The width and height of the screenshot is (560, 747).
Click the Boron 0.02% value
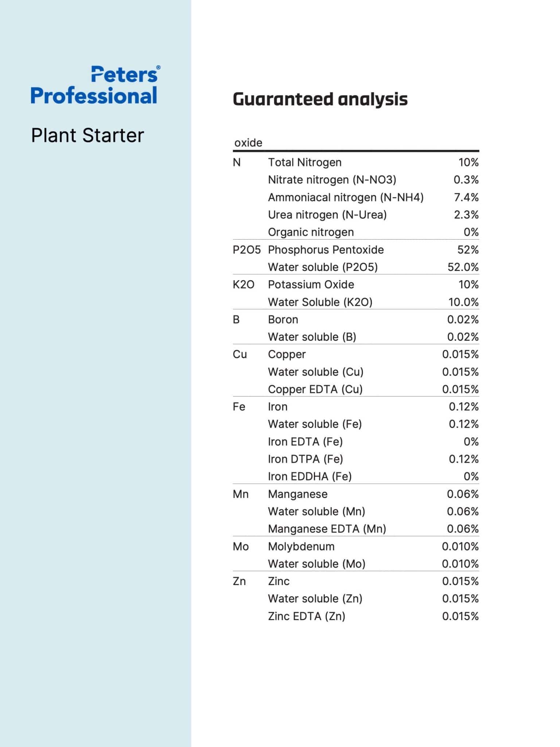[x=463, y=320]
